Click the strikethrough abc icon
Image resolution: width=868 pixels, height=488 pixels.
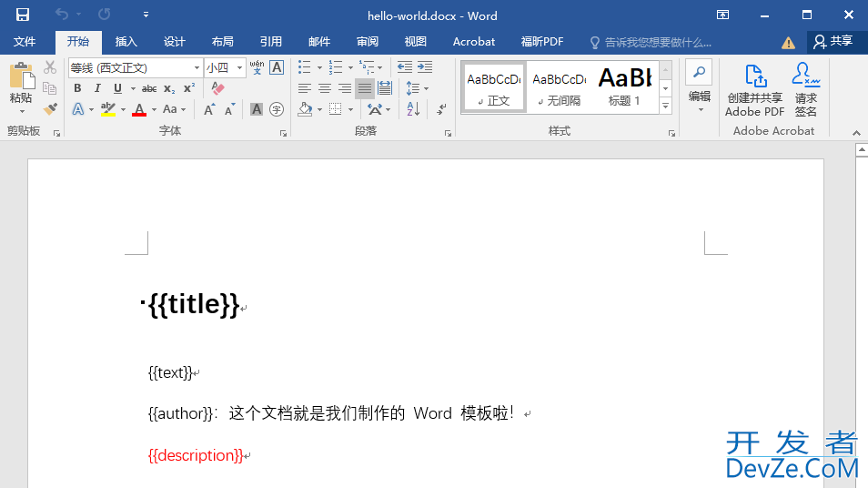(x=149, y=88)
